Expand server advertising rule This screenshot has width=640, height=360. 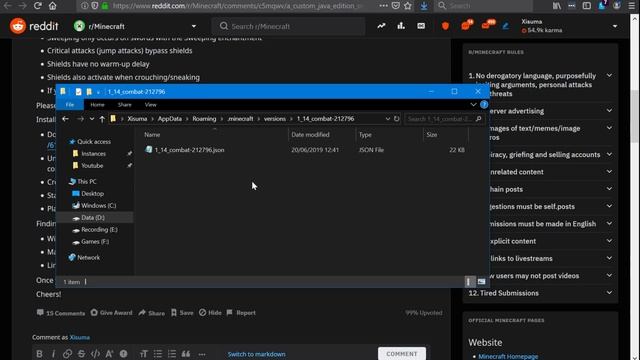pos(609,111)
